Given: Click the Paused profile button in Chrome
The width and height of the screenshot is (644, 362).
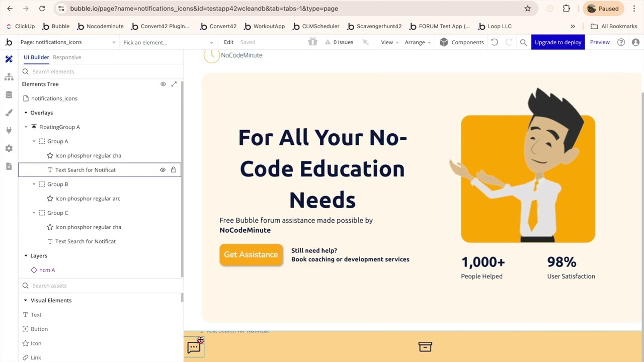Looking at the screenshot, I should click(x=603, y=9).
